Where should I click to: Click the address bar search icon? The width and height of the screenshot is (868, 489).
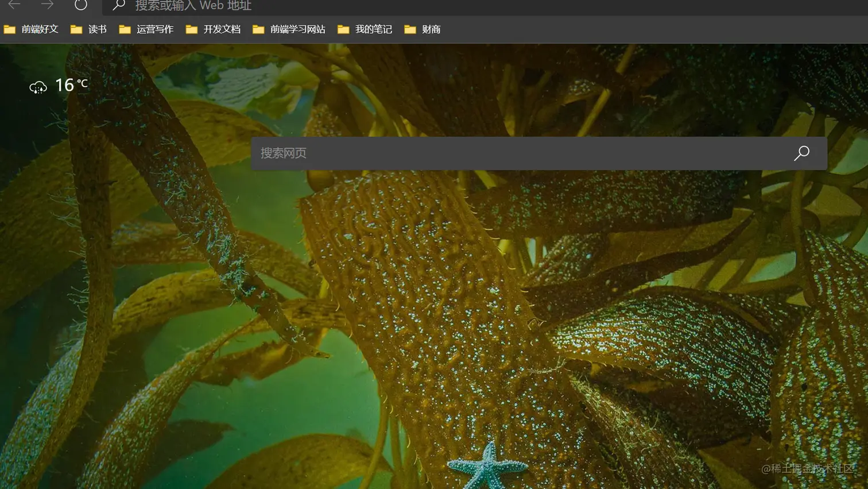pyautogui.click(x=119, y=5)
